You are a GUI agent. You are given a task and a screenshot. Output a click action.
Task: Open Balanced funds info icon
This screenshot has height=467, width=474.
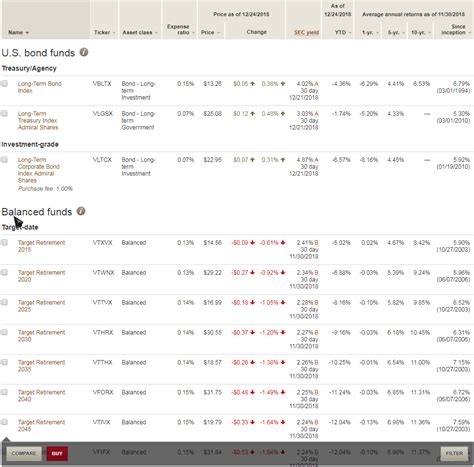point(81,211)
